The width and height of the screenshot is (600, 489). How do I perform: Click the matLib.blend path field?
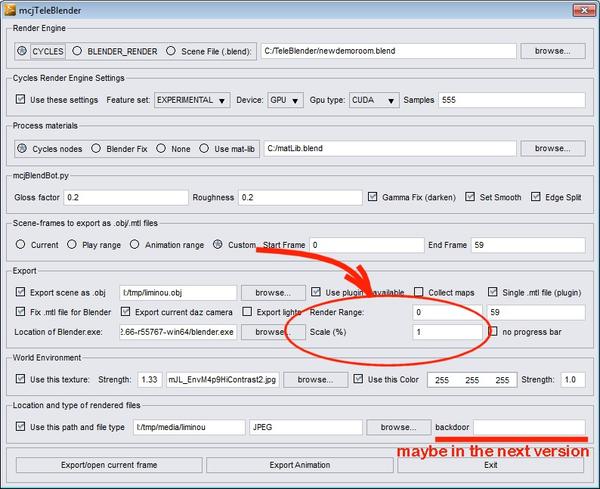click(x=390, y=148)
